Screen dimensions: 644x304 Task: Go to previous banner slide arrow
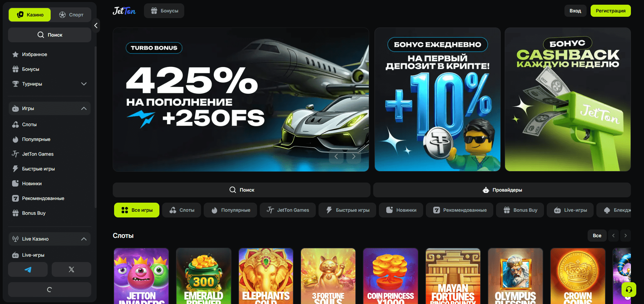(x=336, y=156)
